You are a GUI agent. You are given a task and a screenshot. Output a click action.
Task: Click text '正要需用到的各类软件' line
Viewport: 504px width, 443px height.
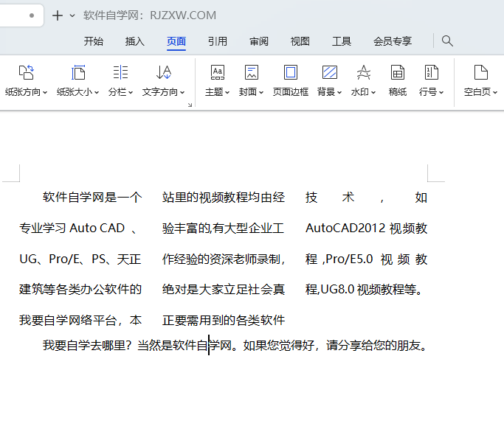click(x=224, y=320)
